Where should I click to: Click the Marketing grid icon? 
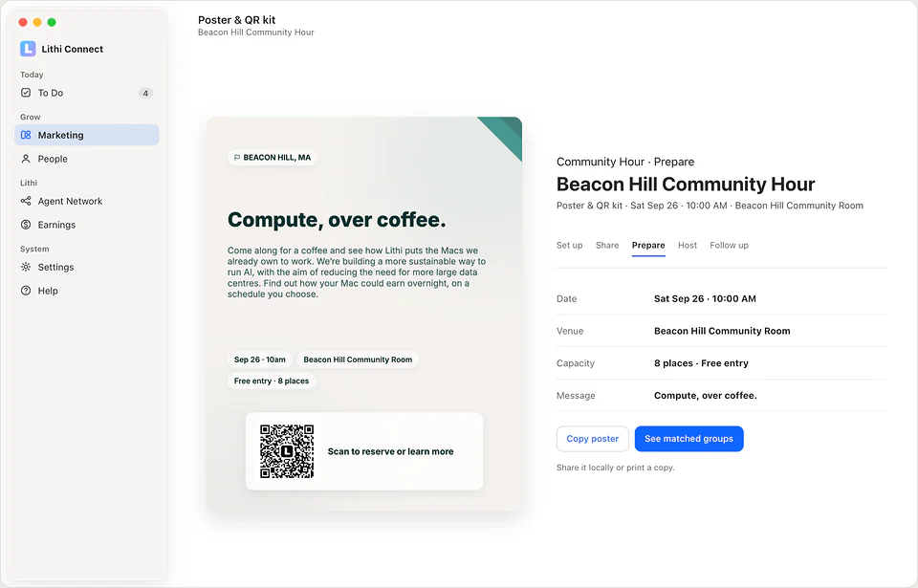(26, 135)
